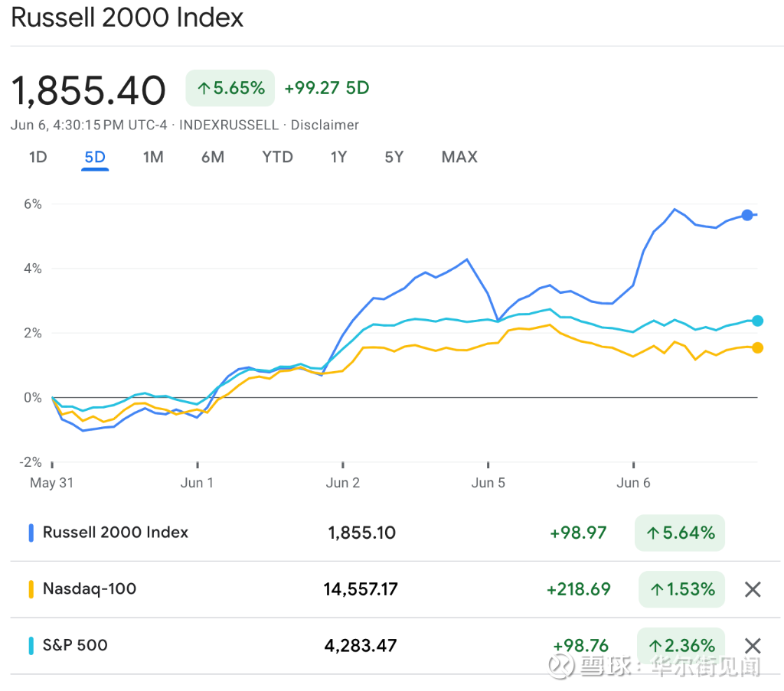Select the YTD range tab
Viewport: 784px width, 691px height.
coord(277,157)
